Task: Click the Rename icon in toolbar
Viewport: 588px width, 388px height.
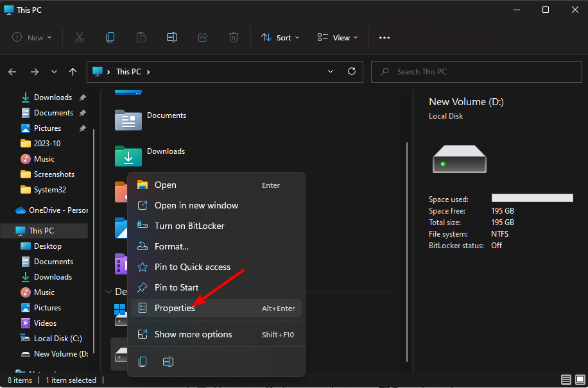Action: 171,38
